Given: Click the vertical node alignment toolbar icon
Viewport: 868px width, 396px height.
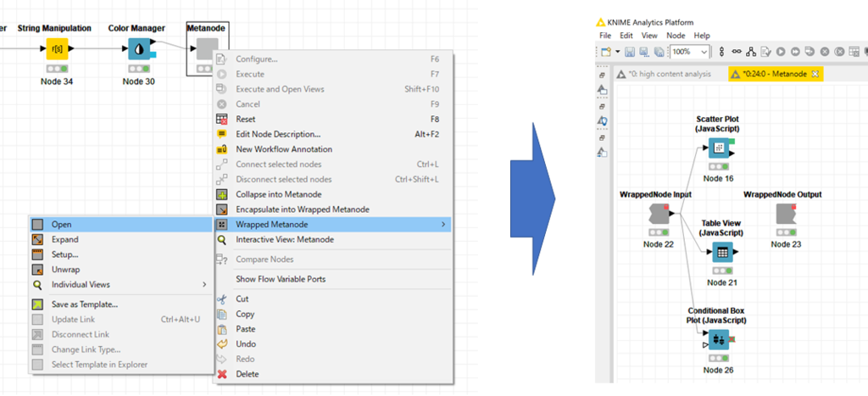Looking at the screenshot, I should pyautogui.click(x=721, y=52).
